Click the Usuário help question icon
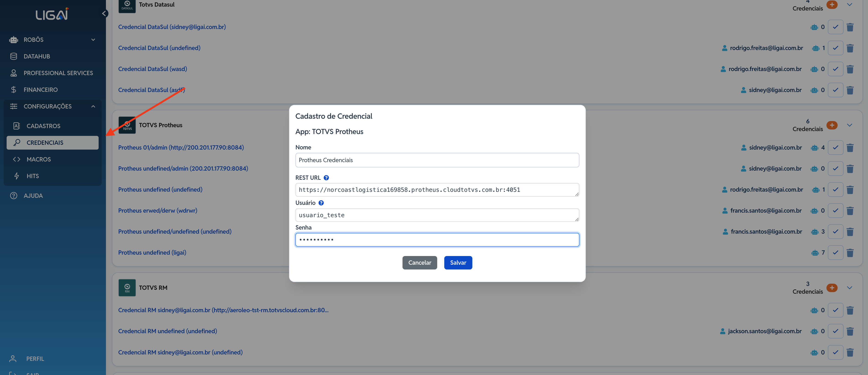Image resolution: width=868 pixels, height=375 pixels. coord(321,203)
